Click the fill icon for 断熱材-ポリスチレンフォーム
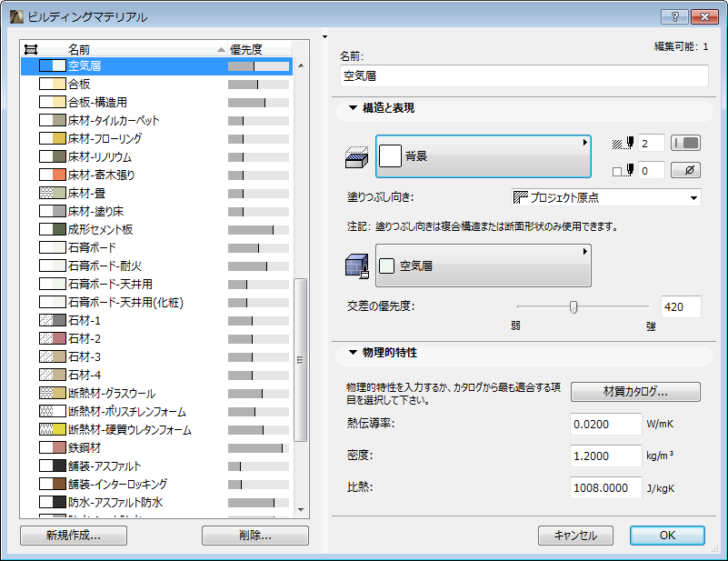Viewport: 728px width, 561px height. (x=53, y=412)
